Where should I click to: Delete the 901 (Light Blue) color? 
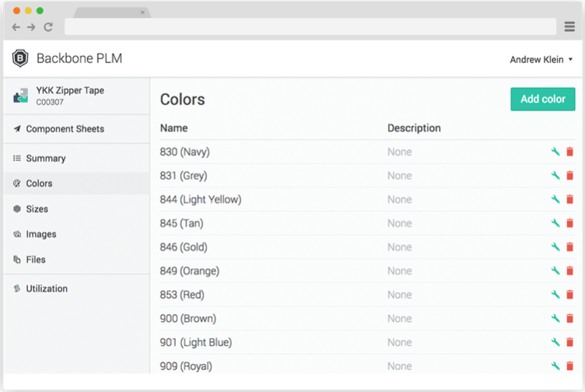[x=569, y=342]
